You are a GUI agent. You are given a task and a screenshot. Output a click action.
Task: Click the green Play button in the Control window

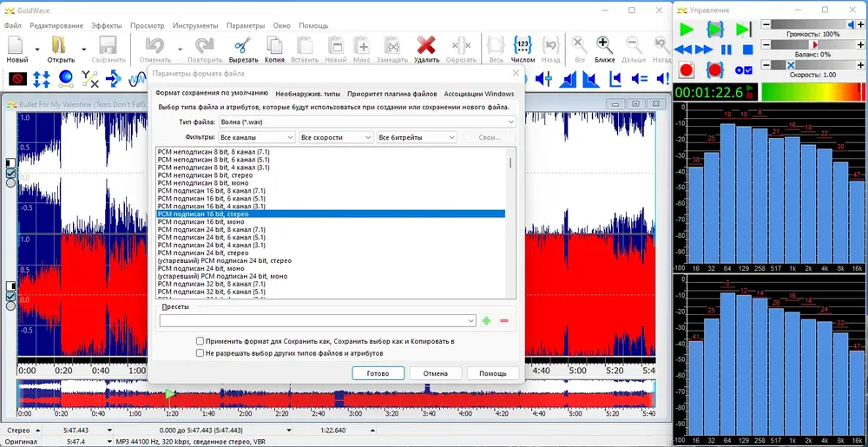(687, 29)
